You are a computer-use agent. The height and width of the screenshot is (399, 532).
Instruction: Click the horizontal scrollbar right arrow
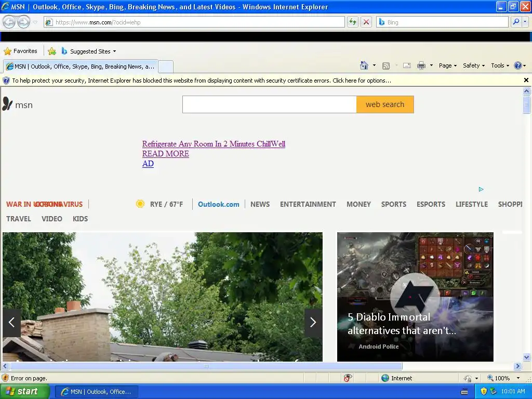517,366
